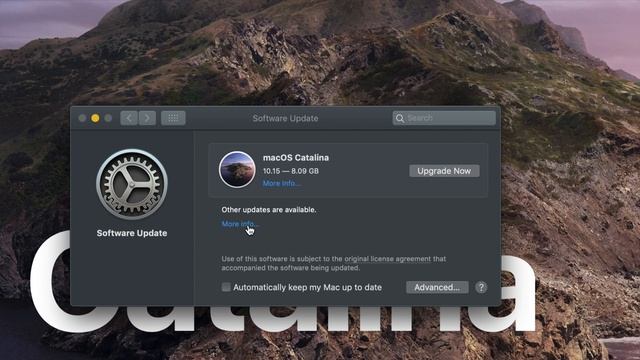Click the help question mark button
This screenshot has width=640, height=360.
click(481, 287)
